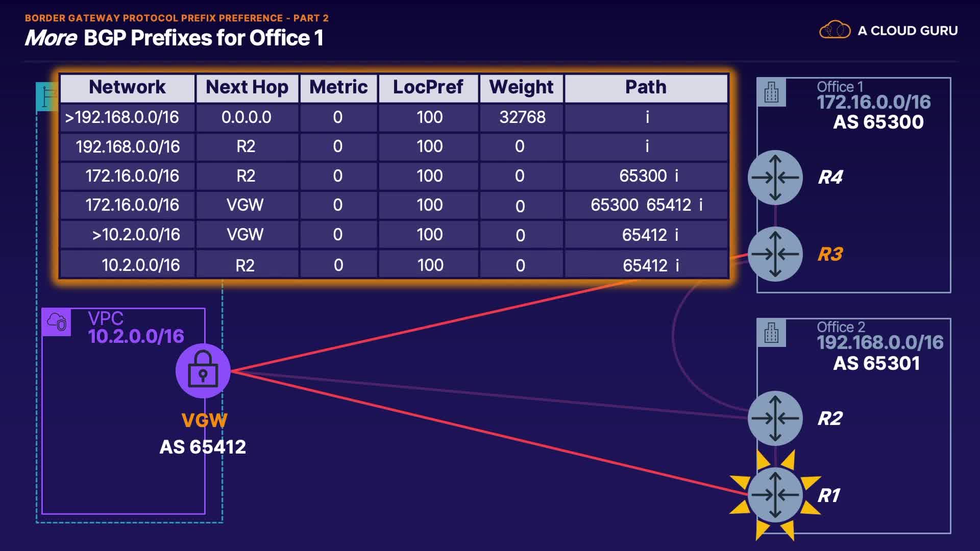Screen dimensions: 980x551
Task: Click the AS 65300 label in Office 1
Action: pos(878,122)
